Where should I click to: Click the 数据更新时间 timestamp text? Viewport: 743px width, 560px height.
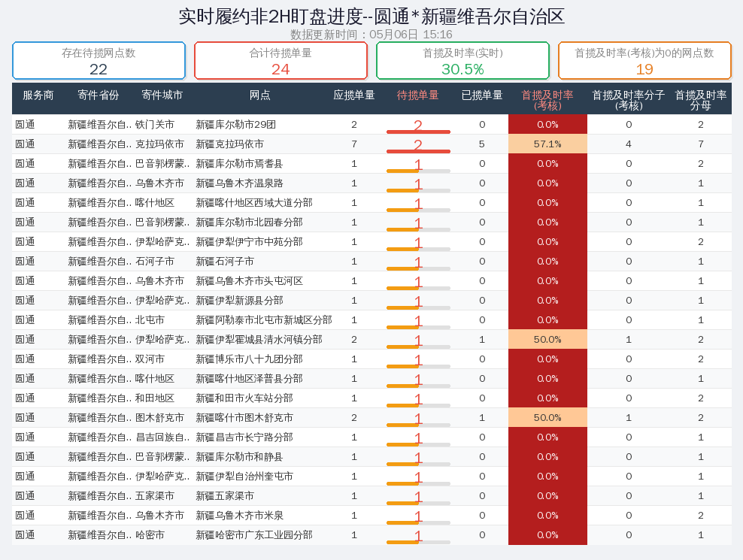click(x=371, y=35)
